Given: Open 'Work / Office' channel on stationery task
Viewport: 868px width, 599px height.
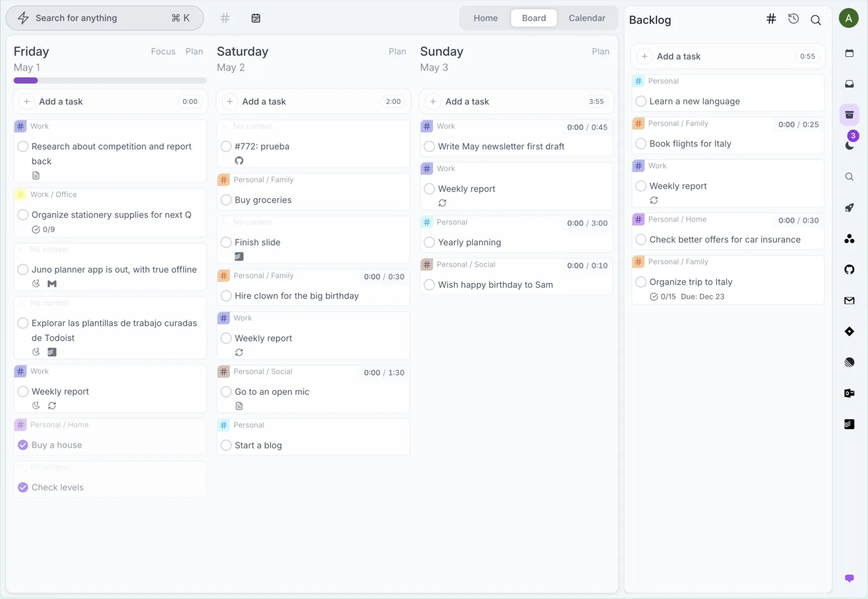Looking at the screenshot, I should pyautogui.click(x=53, y=195).
